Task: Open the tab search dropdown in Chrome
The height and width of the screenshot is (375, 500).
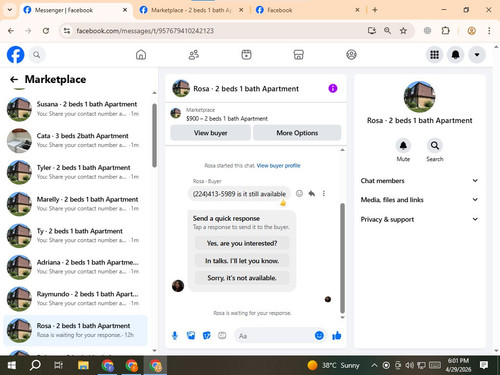Action: click(10, 10)
